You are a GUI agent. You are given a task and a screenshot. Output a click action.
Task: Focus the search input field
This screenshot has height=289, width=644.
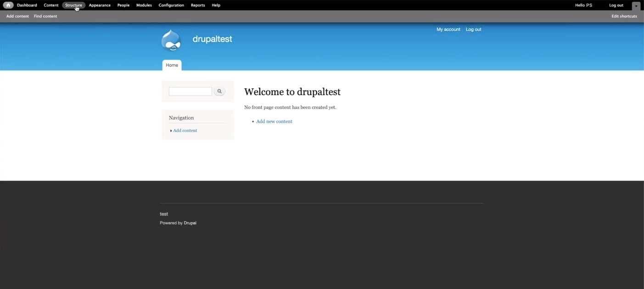pyautogui.click(x=190, y=91)
